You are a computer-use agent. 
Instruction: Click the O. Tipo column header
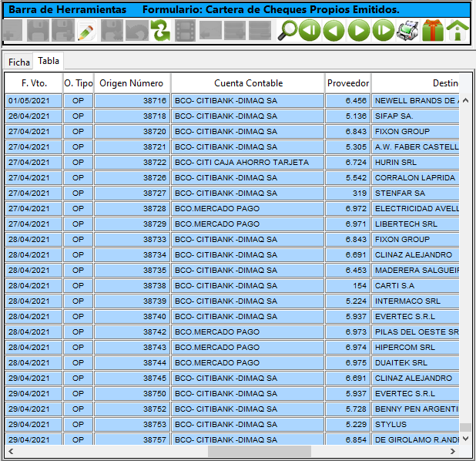tap(79, 83)
